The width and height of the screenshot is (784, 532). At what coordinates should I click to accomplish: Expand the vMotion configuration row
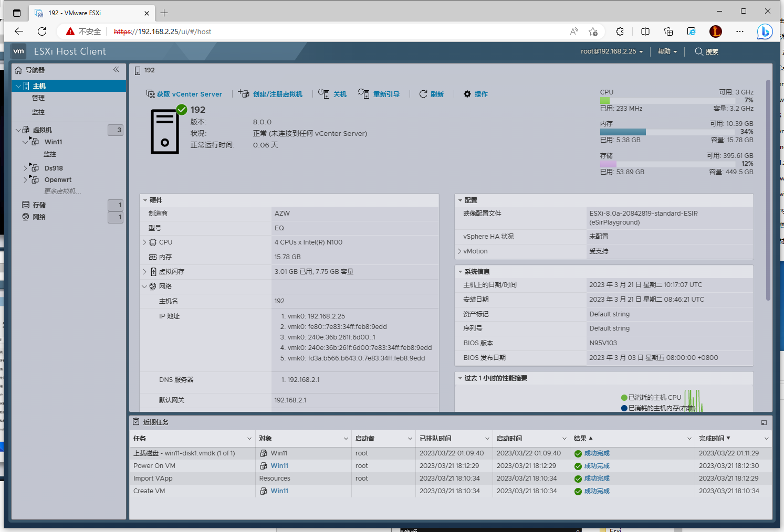point(459,251)
